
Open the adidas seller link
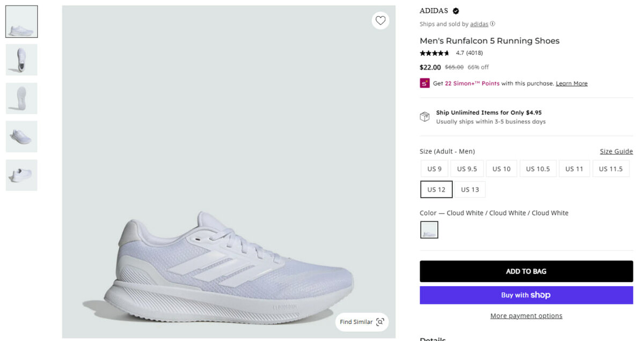[x=479, y=24]
